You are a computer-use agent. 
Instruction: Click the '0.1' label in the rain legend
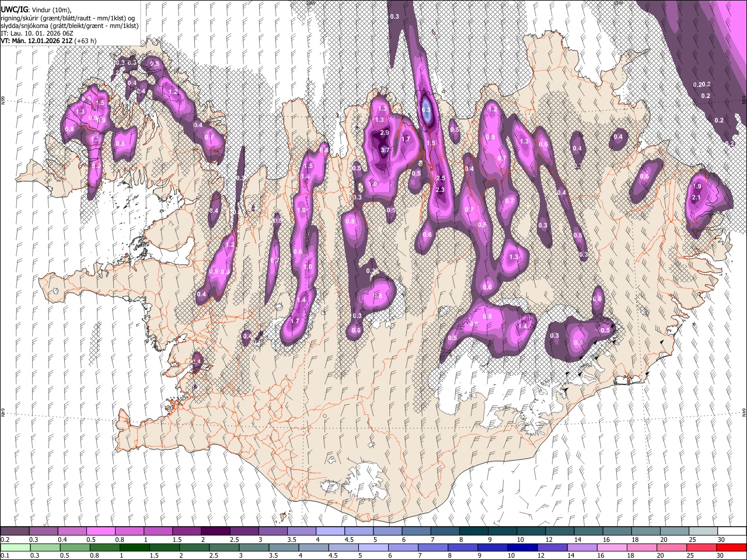tap(5, 556)
